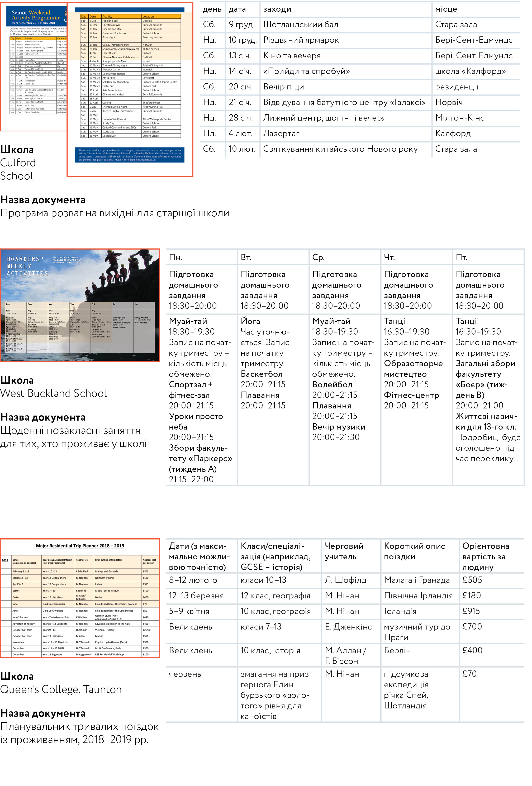
Task: Click the location cell 'Норвіч'
Action: 448,102
